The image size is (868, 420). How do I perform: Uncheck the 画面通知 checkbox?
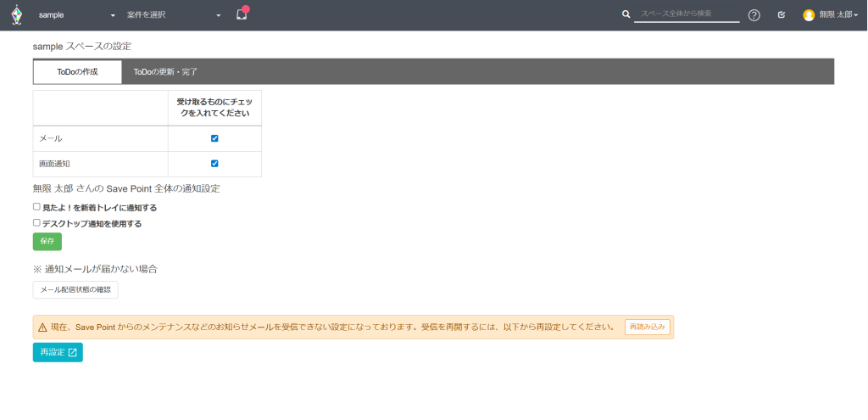coord(214,163)
